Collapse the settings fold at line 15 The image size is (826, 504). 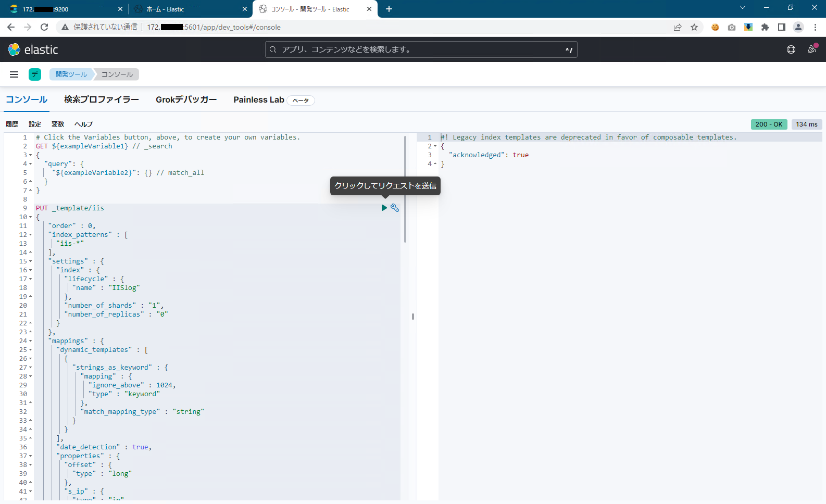30,261
